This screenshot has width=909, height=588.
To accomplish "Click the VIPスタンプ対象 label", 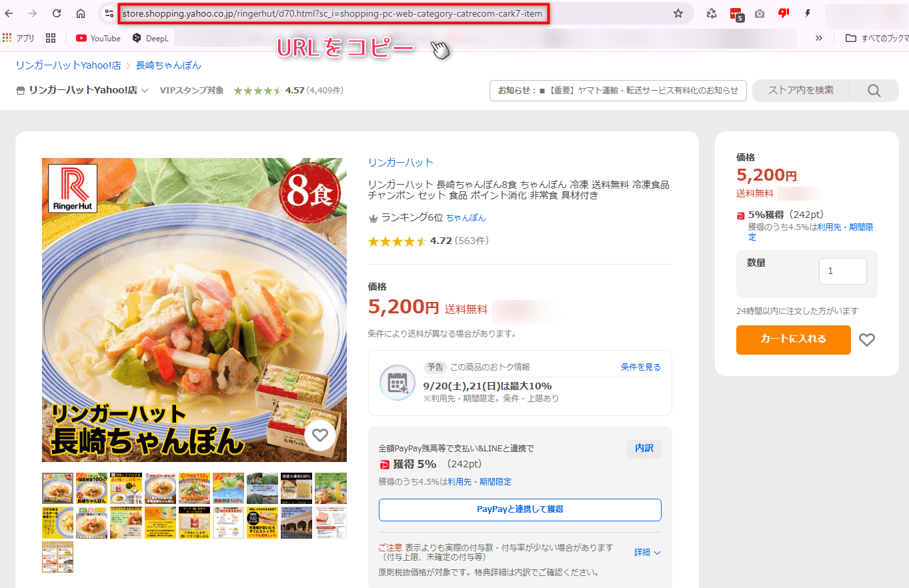I will [191, 91].
